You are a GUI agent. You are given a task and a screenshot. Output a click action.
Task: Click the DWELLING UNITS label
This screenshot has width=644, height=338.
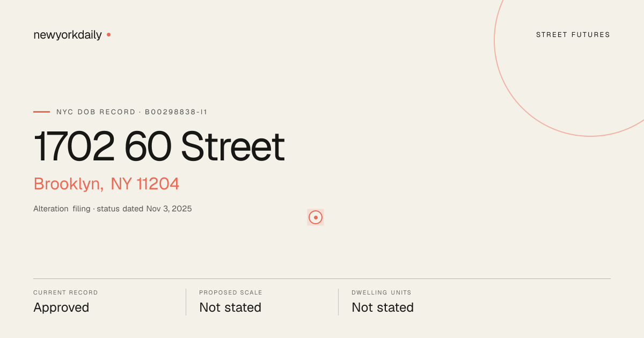coord(382,293)
